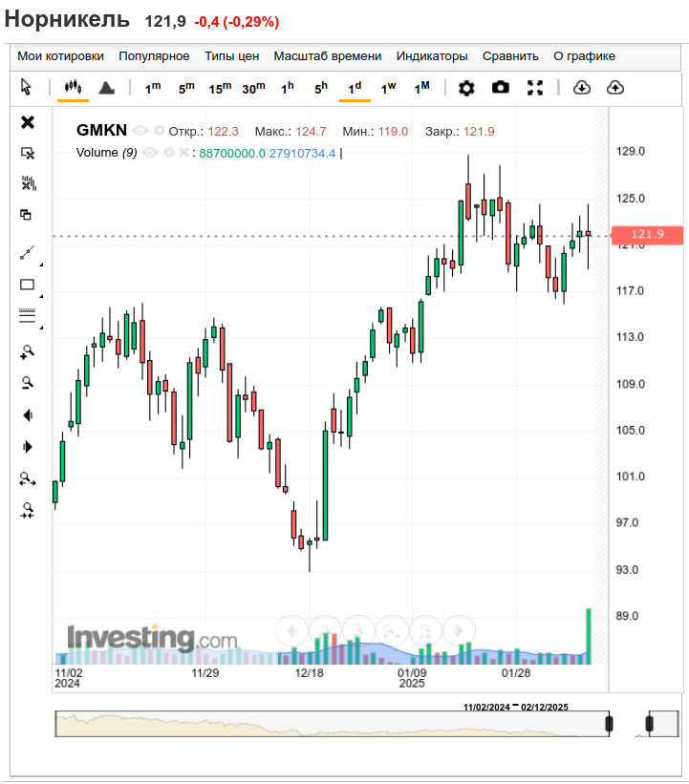Image resolution: width=689 pixels, height=784 pixels.
Task: Click the tall last volume bar
Action: [589, 636]
